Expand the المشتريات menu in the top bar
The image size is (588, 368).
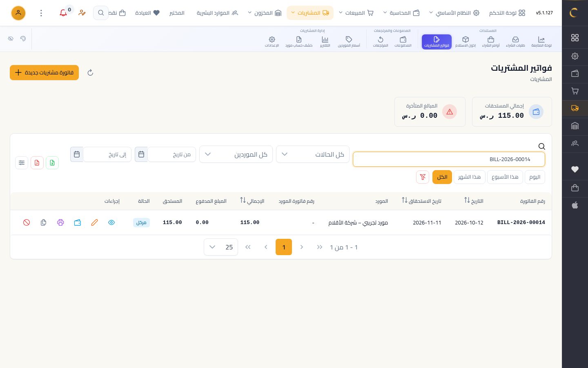pos(310,13)
